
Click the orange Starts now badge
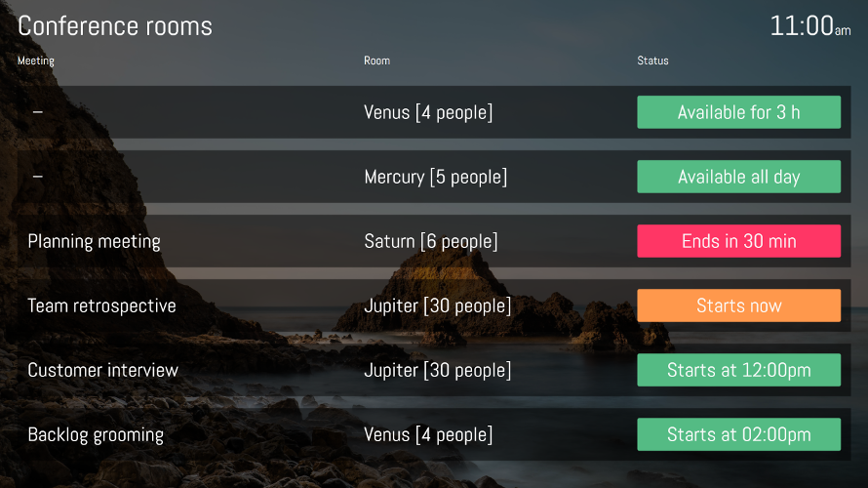[x=738, y=305]
